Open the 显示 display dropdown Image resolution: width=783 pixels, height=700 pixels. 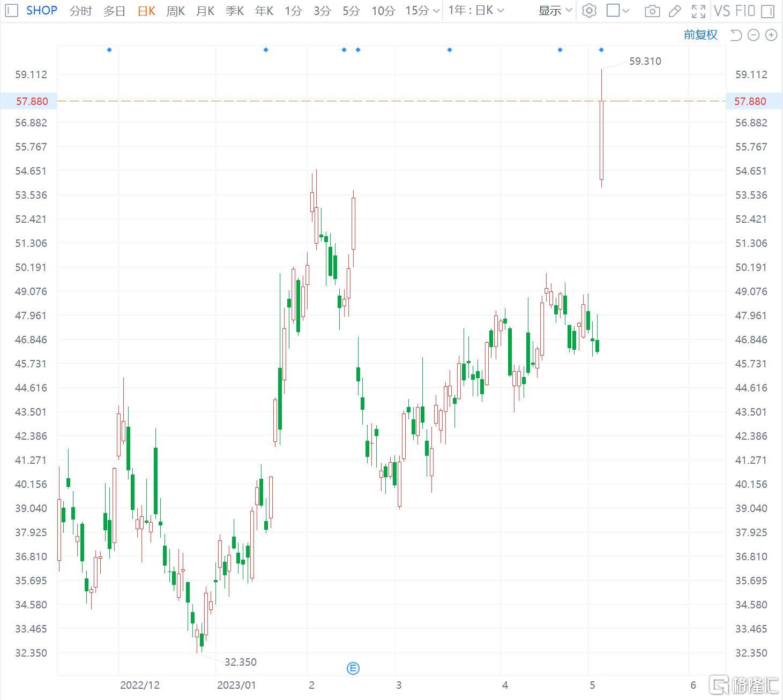555,10
